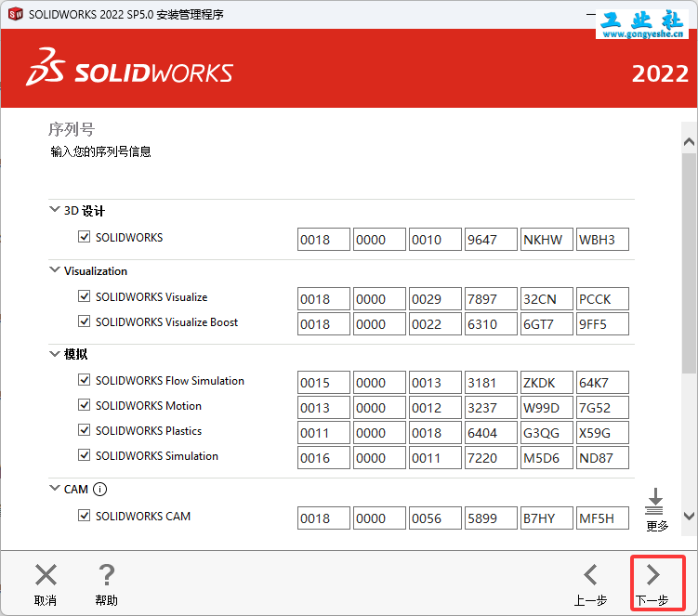This screenshot has height=616, width=698.
Task: Click Simulation serial field M5D6
Action: click(547, 457)
